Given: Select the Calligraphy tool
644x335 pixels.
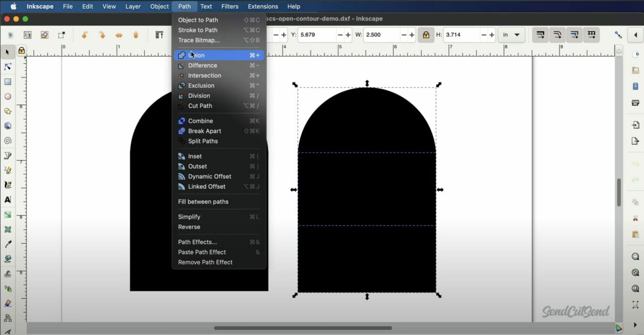Looking at the screenshot, I should tap(8, 184).
